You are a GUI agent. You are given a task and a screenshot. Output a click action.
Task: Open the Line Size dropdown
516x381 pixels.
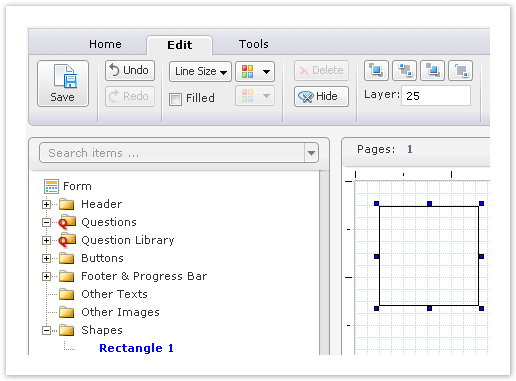pyautogui.click(x=200, y=71)
